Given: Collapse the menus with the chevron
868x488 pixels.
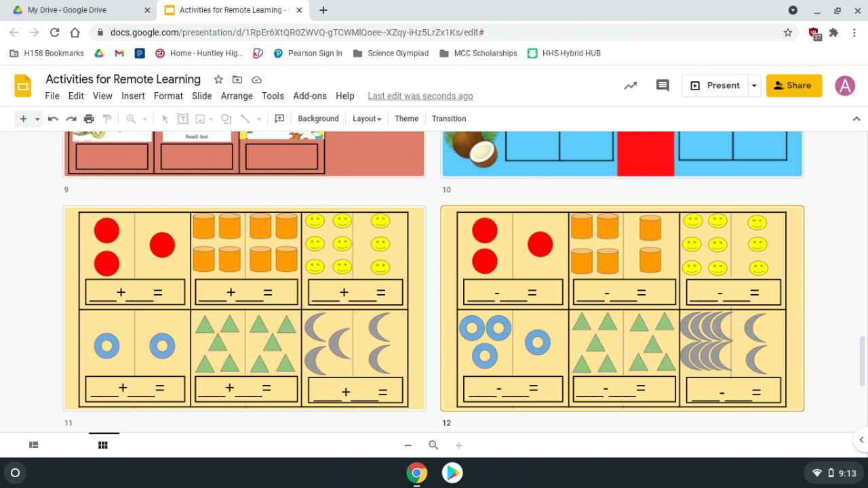Looking at the screenshot, I should 856,119.
